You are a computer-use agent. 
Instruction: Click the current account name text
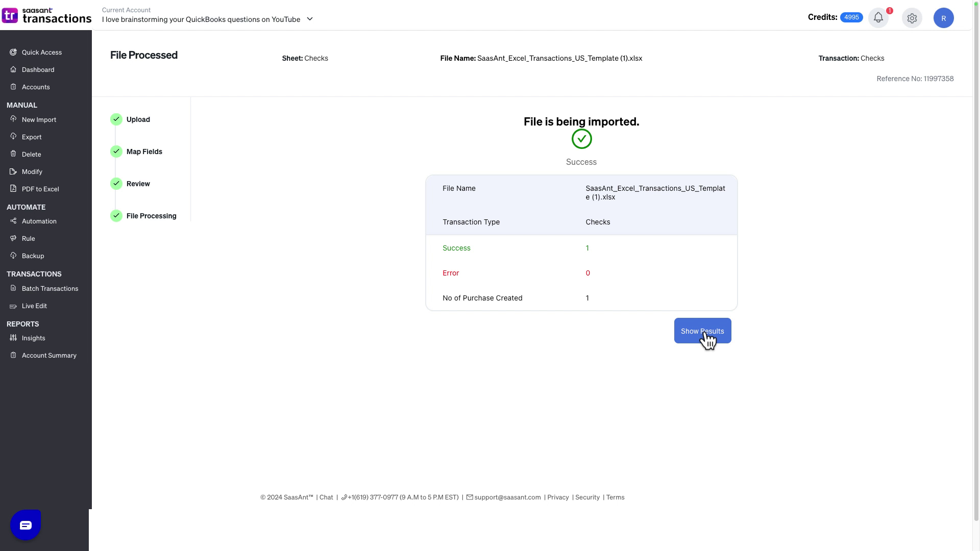tap(201, 19)
